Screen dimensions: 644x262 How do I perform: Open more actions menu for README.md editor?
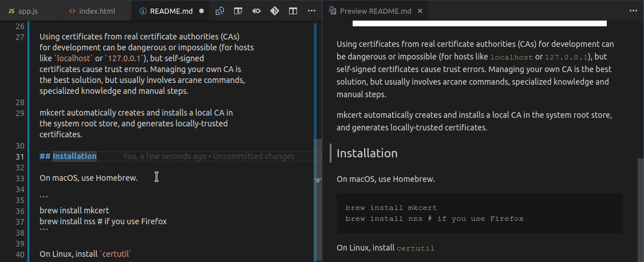[x=312, y=11]
